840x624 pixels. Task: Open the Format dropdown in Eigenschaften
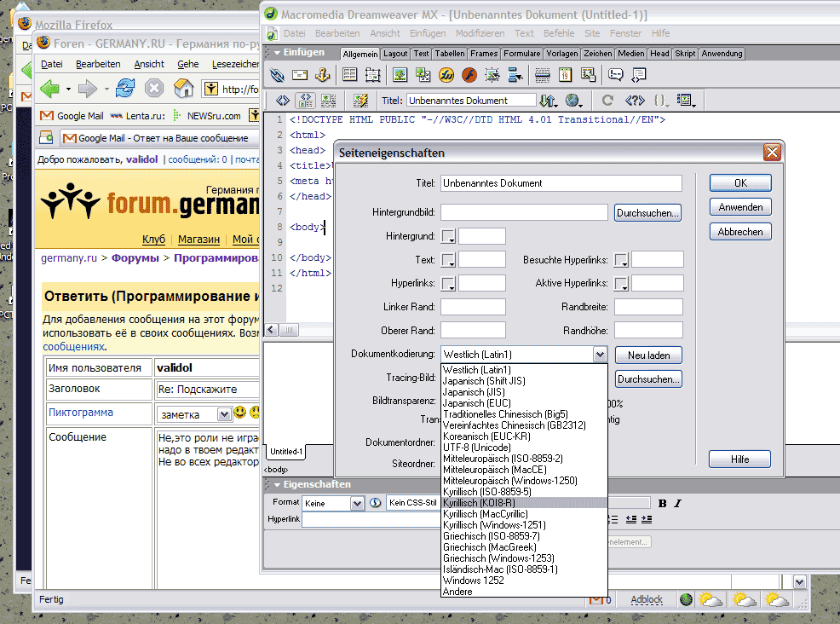point(357,504)
